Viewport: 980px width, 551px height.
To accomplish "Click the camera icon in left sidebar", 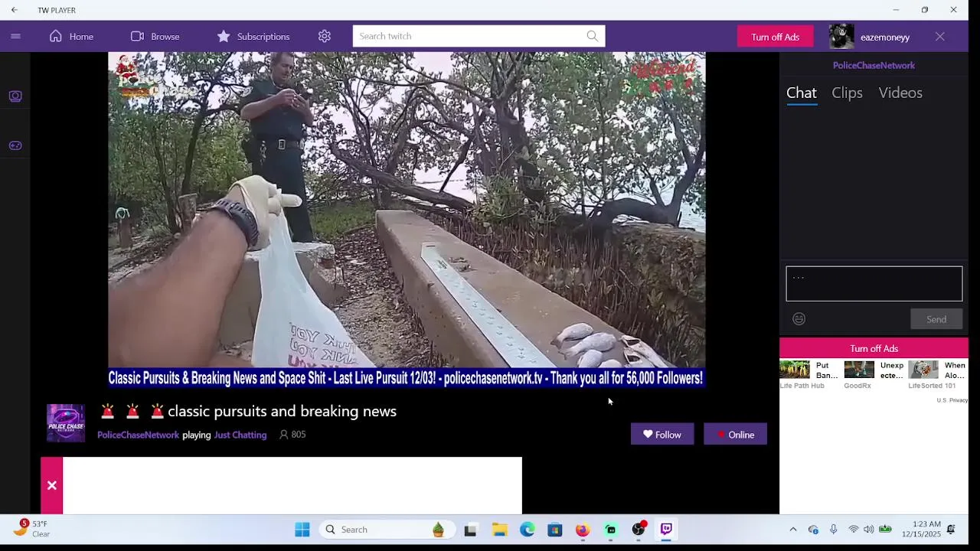I will (x=15, y=96).
